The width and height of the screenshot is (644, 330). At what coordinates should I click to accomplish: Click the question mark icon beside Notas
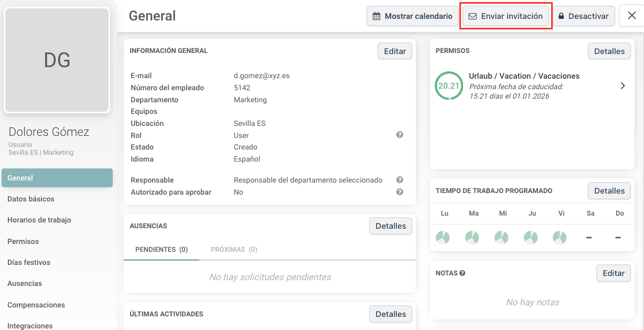462,273
